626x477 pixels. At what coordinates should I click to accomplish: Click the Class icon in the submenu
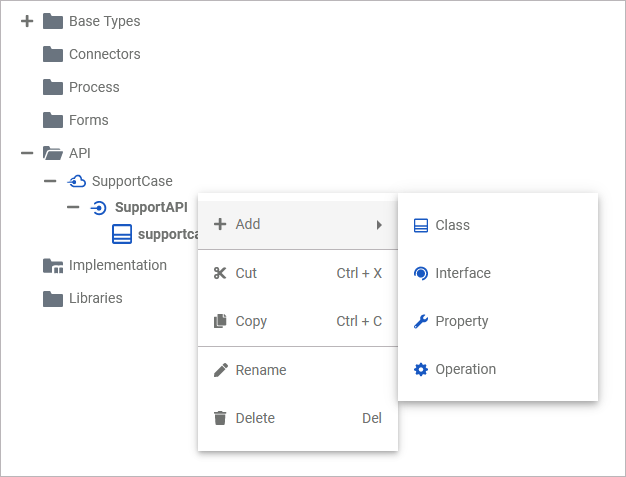pyautogui.click(x=421, y=226)
